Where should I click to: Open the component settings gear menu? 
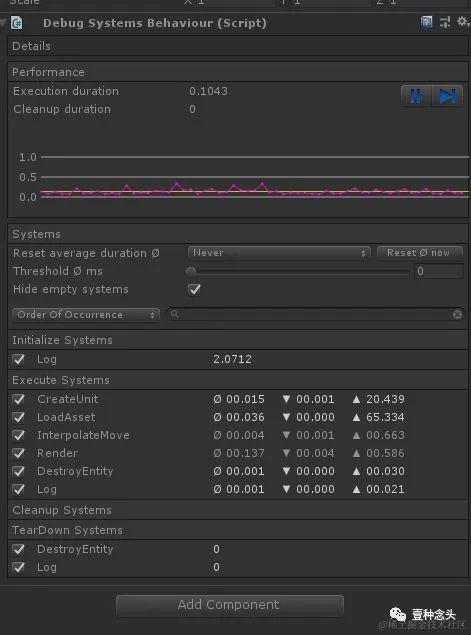point(462,22)
